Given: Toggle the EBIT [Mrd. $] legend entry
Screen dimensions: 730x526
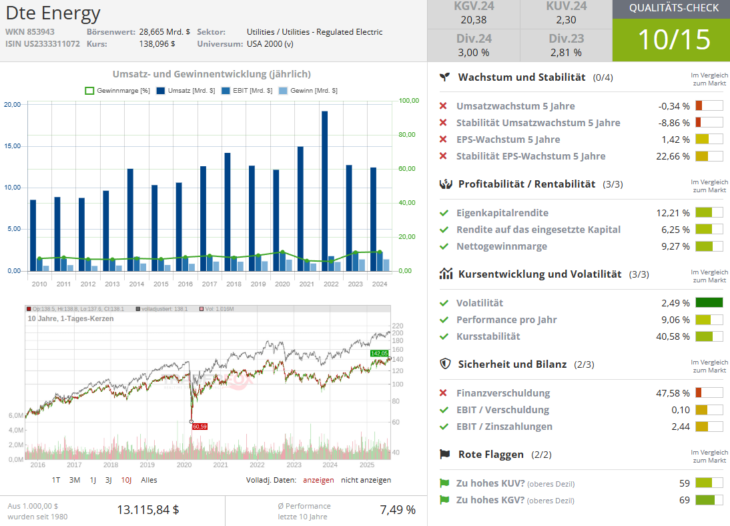Looking at the screenshot, I should pos(247,91).
